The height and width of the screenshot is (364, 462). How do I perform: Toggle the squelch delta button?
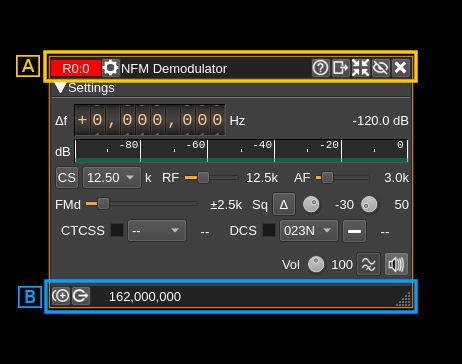click(284, 204)
